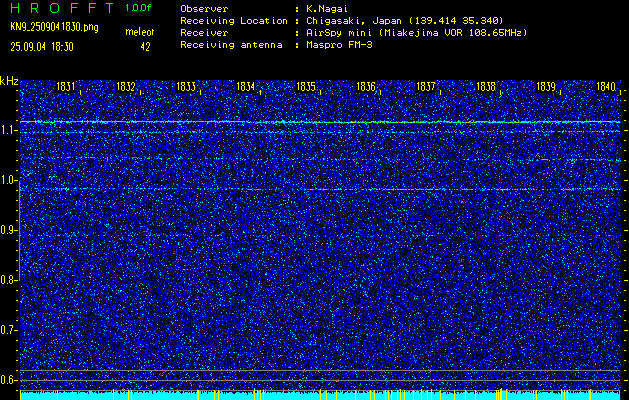
Task: Click the 0.8 kHz axis label
Action: 8,280
